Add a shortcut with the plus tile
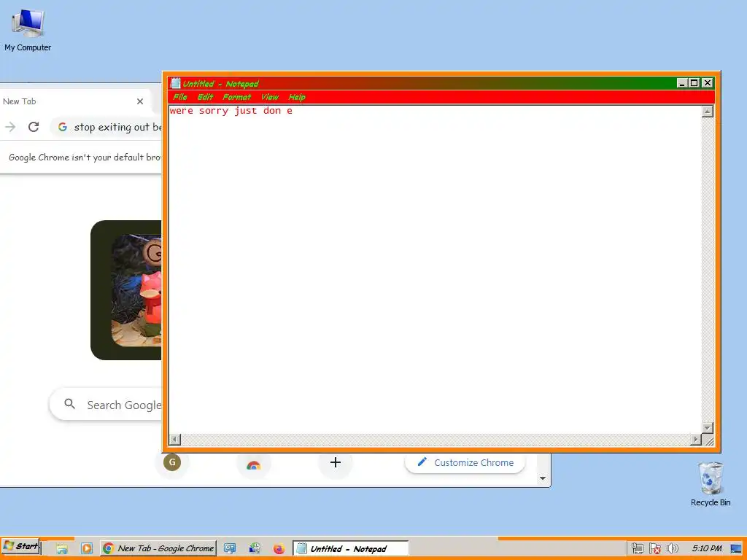Viewport: 747px width, 560px height. [x=336, y=462]
